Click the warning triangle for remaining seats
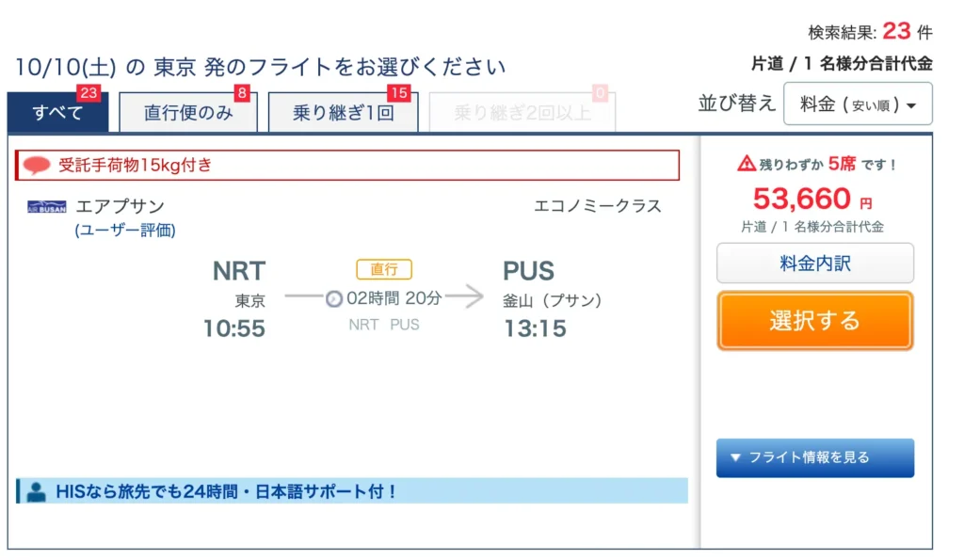This screenshot has height=560, width=964. pos(747,164)
